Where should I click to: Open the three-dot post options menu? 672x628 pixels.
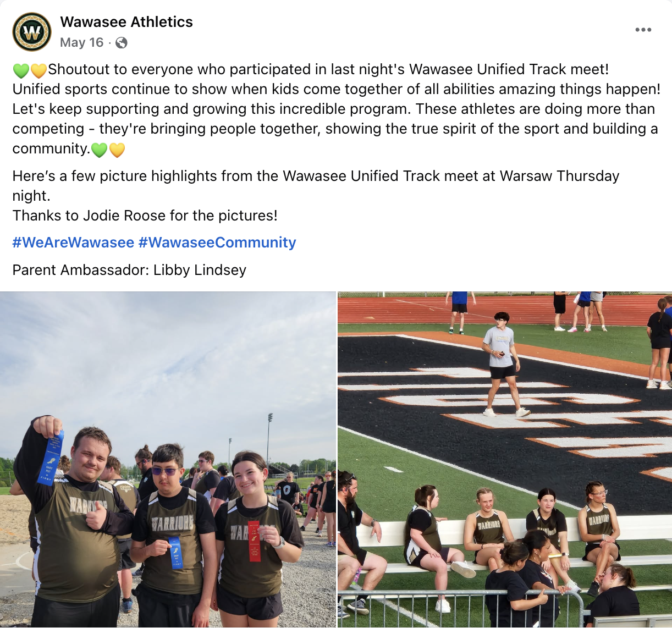[x=643, y=30]
